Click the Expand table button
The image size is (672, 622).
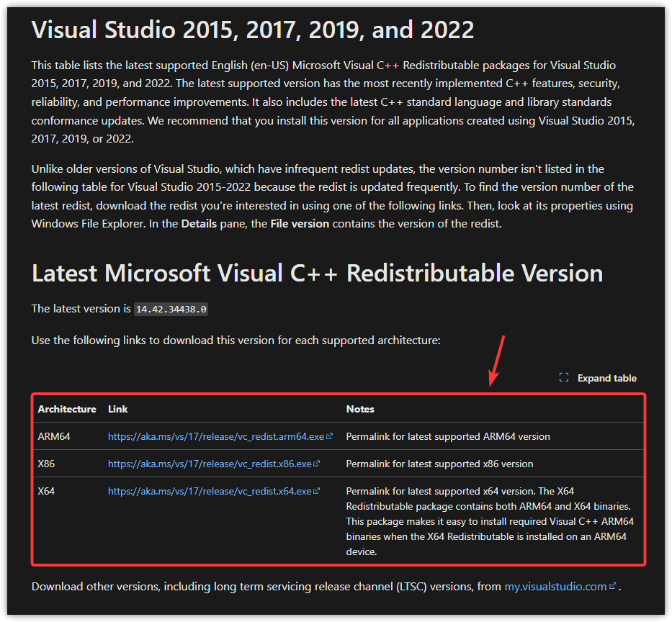(598, 378)
